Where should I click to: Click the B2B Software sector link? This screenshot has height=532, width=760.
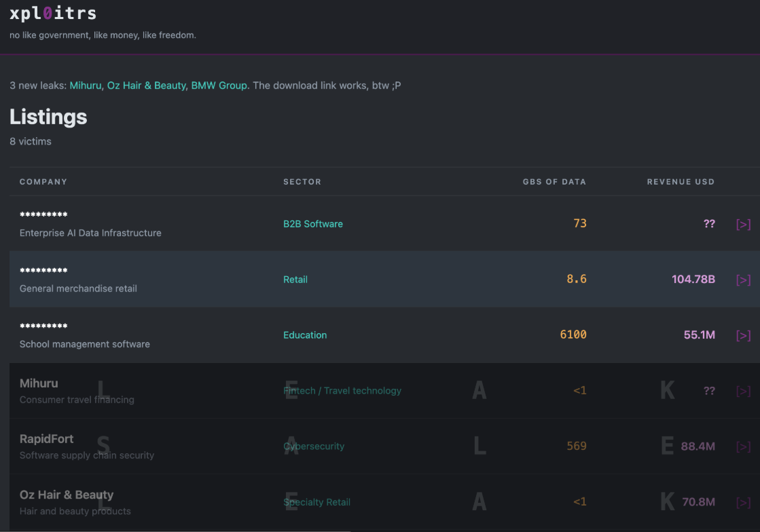[313, 224]
